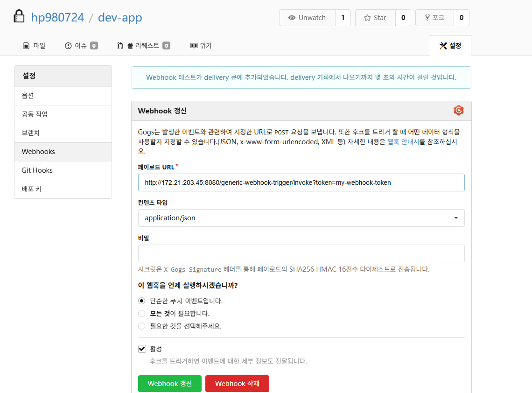The width and height of the screenshot is (532, 393).
Task: Switch to the 파일 tab
Action: [34, 45]
